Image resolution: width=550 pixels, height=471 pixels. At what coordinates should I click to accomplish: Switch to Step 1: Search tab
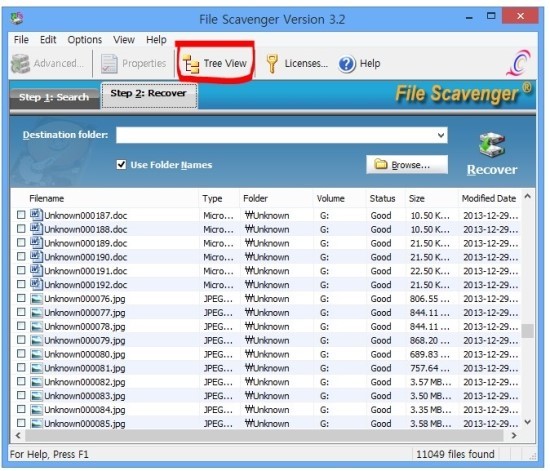click(x=54, y=97)
